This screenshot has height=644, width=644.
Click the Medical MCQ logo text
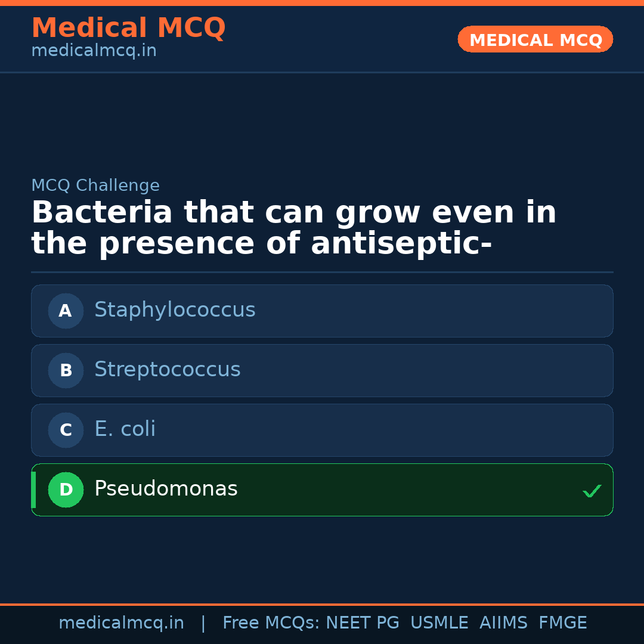pos(128,27)
